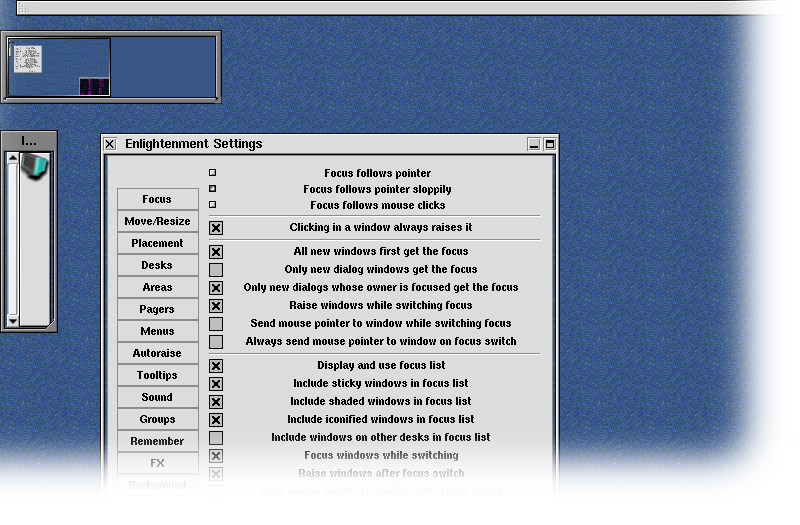
Task: Enable Only new dialog windows get the focus
Action: tap(216, 269)
